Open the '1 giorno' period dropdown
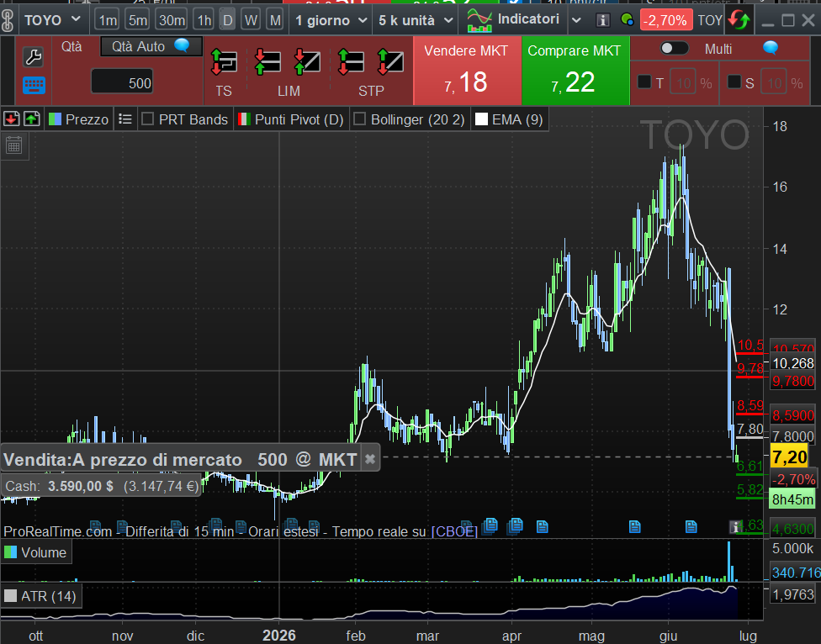The height and width of the screenshot is (644, 821). click(x=331, y=20)
